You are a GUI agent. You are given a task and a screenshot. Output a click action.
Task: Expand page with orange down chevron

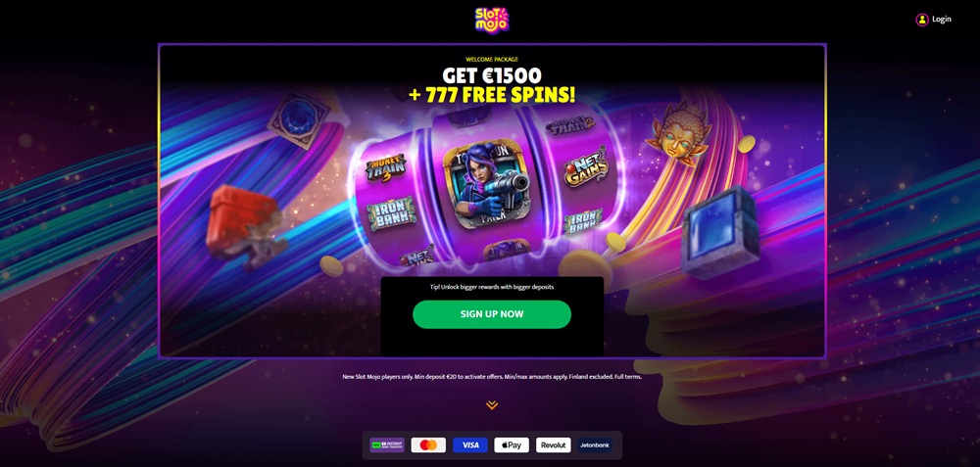pos(492,405)
